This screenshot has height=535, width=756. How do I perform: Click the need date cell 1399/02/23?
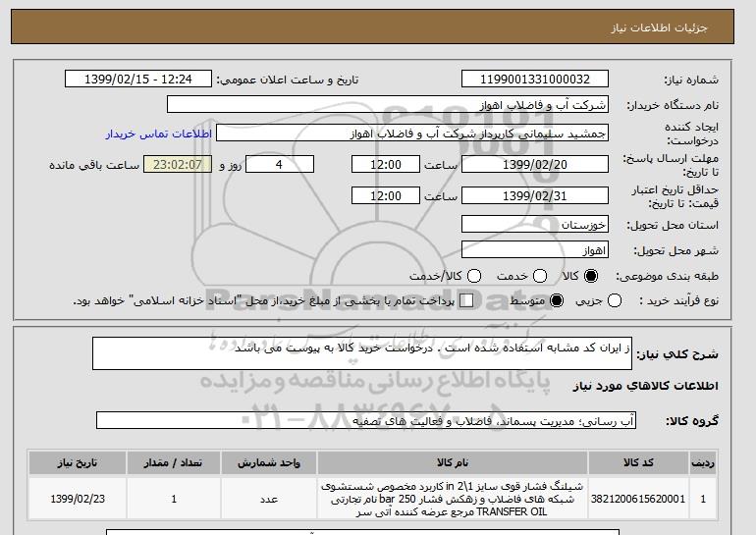[78, 499]
